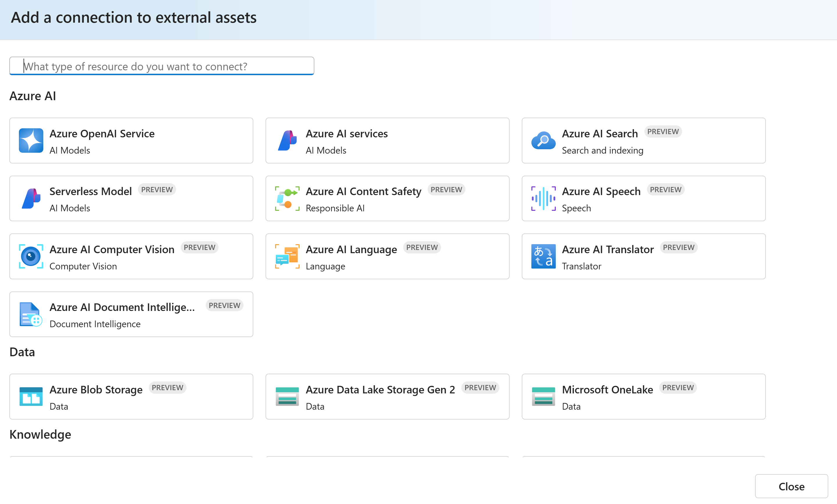Click the Azure Data Lake storage icon
The image size is (837, 504).
(x=287, y=396)
